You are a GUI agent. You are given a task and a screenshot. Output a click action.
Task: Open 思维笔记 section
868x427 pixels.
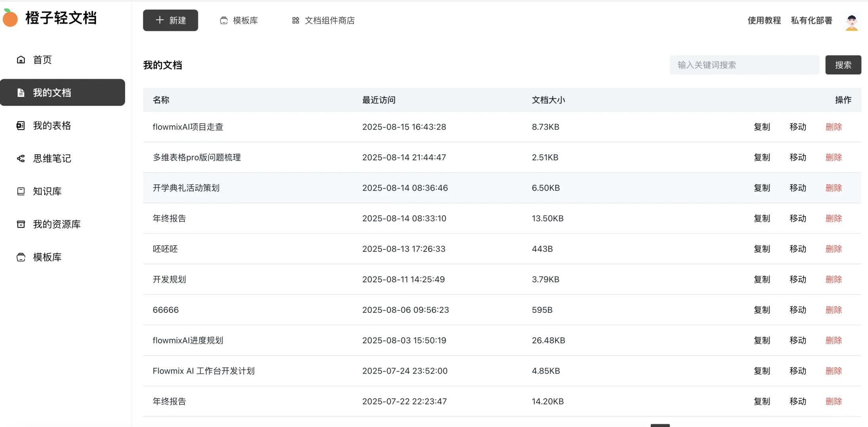[52, 158]
